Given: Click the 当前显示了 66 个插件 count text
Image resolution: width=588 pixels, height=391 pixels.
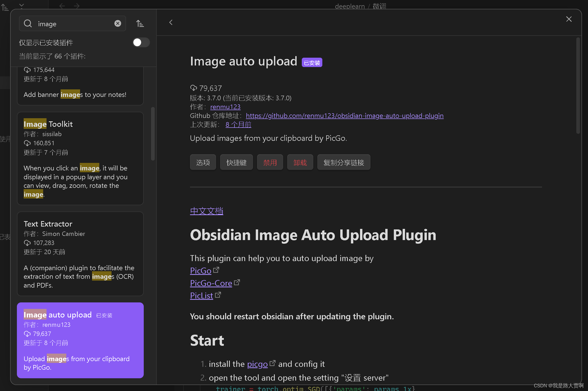Looking at the screenshot, I should coord(52,56).
